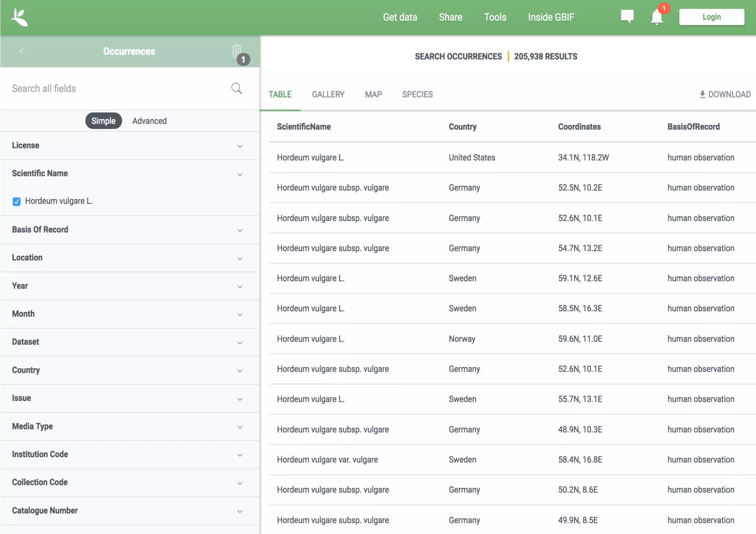756x534 pixels.
Task: Switch to Simple filter mode
Action: tap(103, 121)
